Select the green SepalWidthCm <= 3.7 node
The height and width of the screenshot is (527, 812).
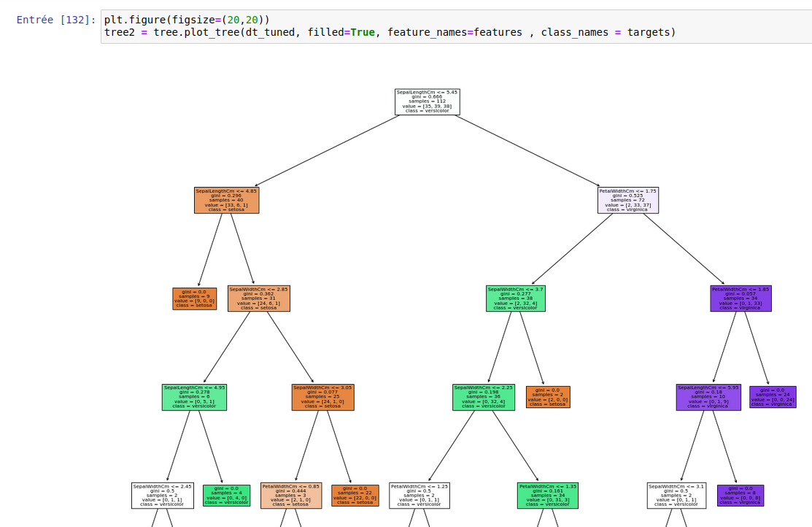point(514,299)
